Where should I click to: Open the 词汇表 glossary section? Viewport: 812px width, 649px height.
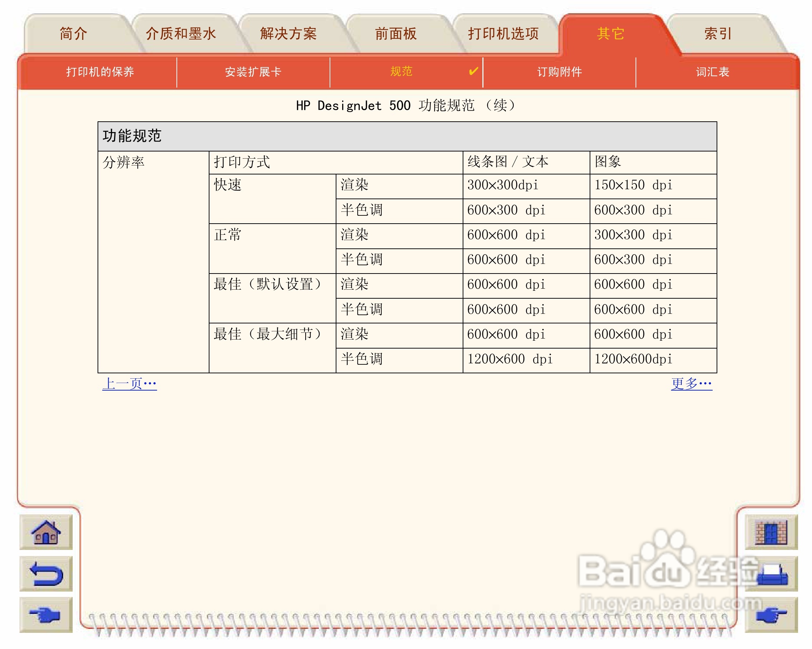tap(712, 71)
